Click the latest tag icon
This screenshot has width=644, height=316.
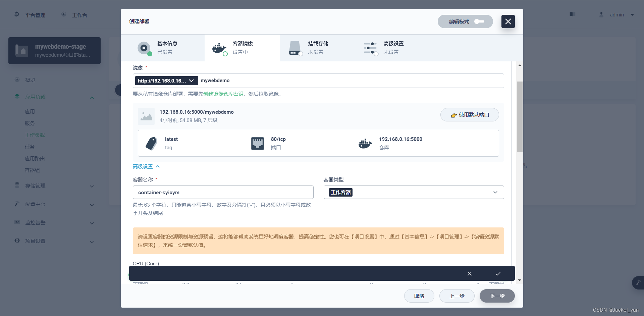[151, 143]
